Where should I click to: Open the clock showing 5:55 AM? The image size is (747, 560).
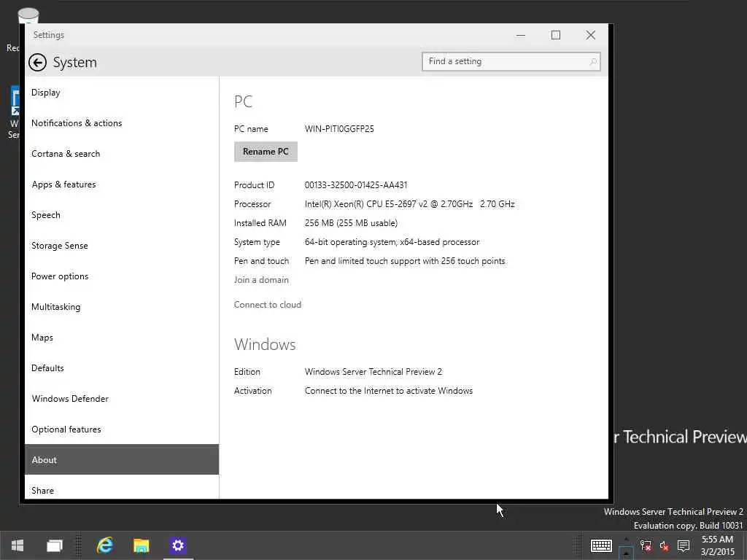pyautogui.click(x=718, y=545)
